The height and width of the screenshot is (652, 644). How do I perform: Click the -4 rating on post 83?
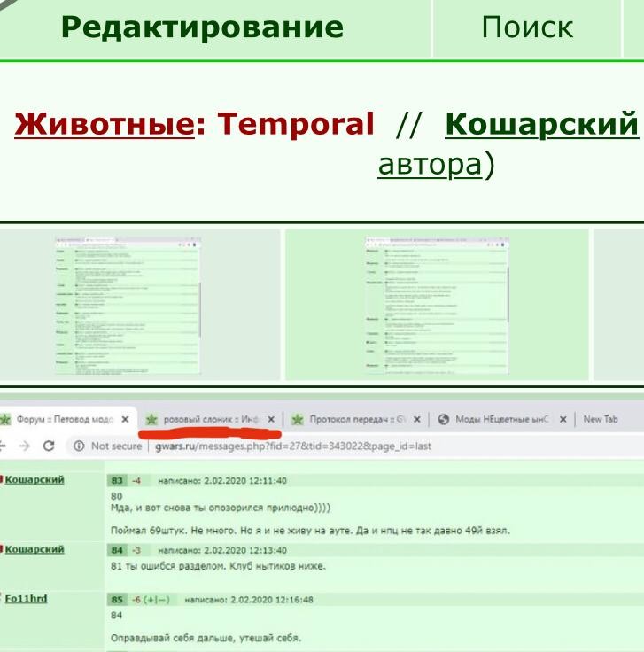pyautogui.click(x=136, y=481)
